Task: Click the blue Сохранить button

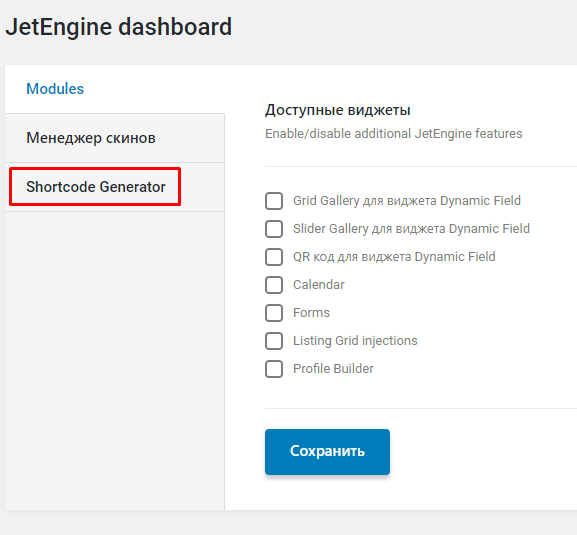Action: click(327, 451)
